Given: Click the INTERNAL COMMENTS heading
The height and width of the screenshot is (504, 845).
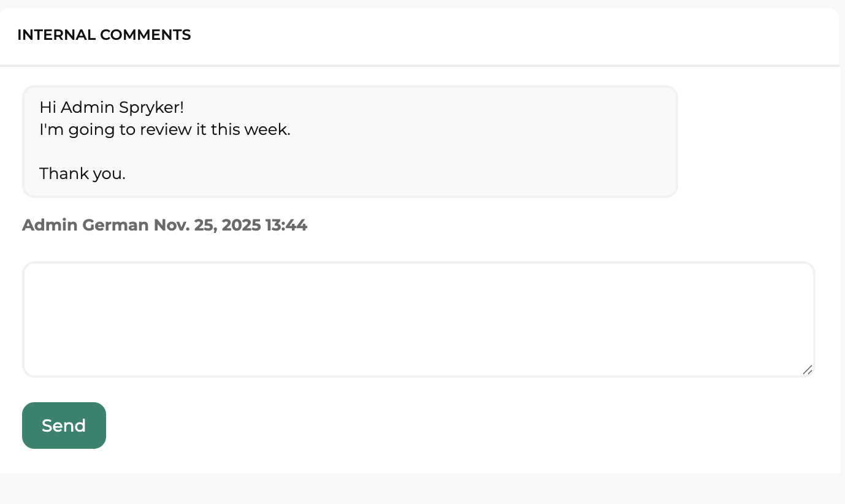Looking at the screenshot, I should click(x=104, y=35).
